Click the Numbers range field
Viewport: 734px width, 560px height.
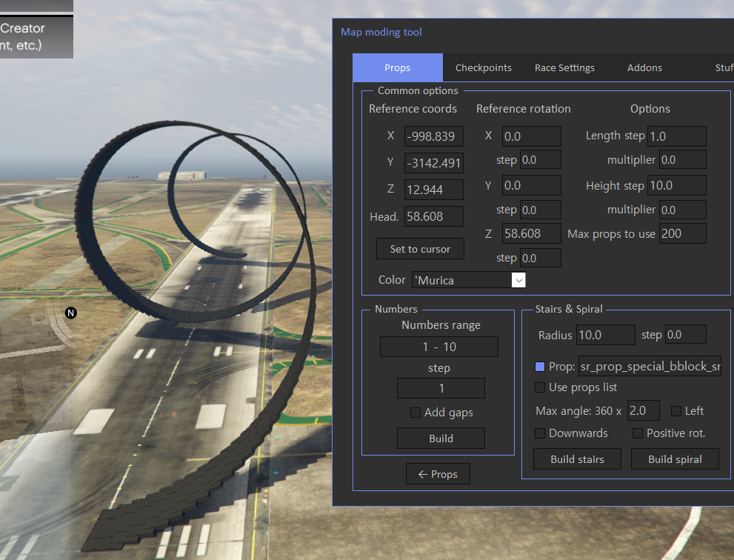pos(439,347)
